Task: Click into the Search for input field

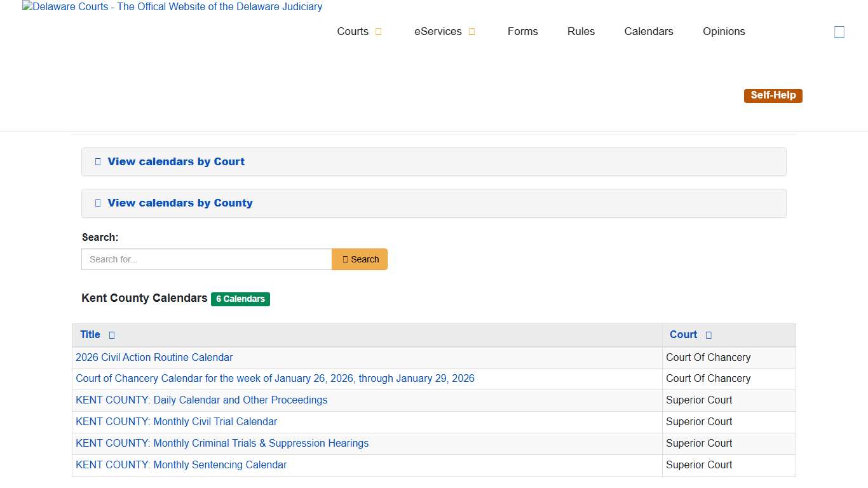Action: (x=206, y=259)
